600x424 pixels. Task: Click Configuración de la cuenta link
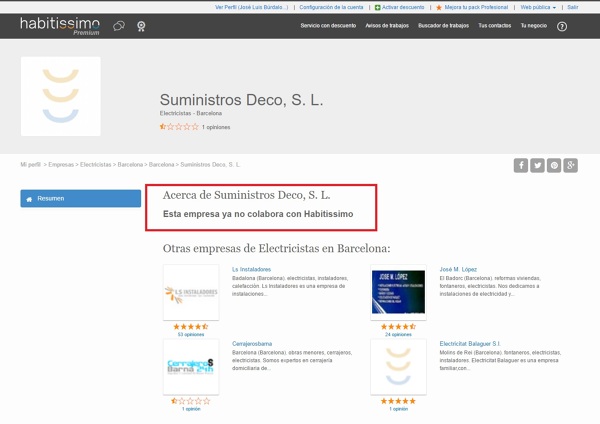332,6
